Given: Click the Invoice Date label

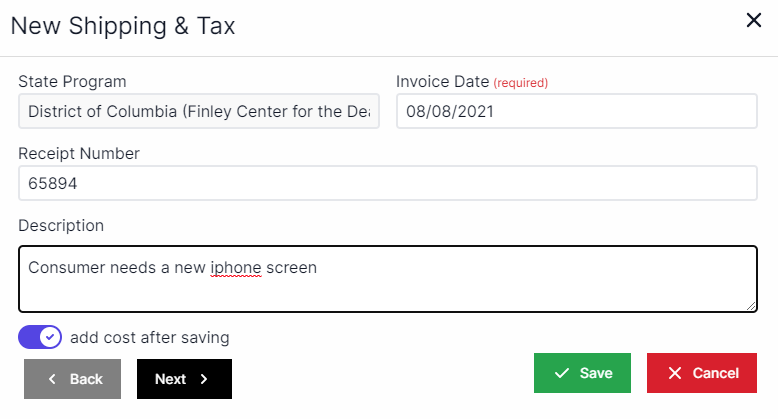Looking at the screenshot, I should coord(442,82).
